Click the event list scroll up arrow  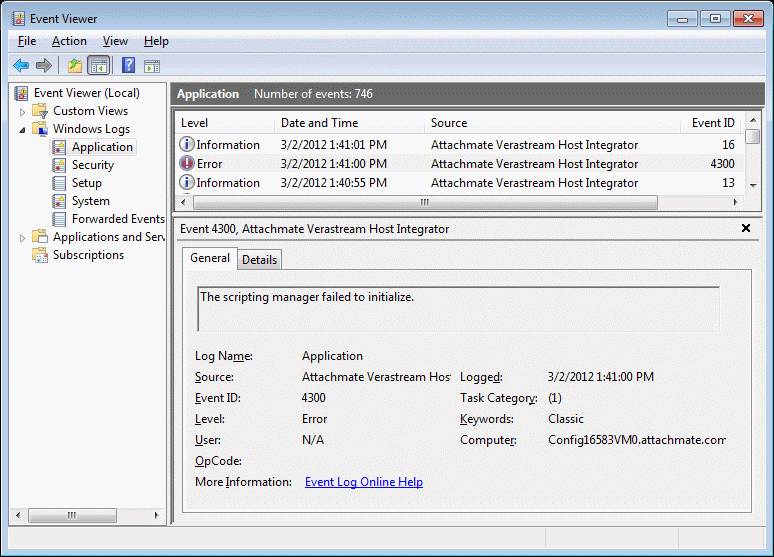(753, 120)
